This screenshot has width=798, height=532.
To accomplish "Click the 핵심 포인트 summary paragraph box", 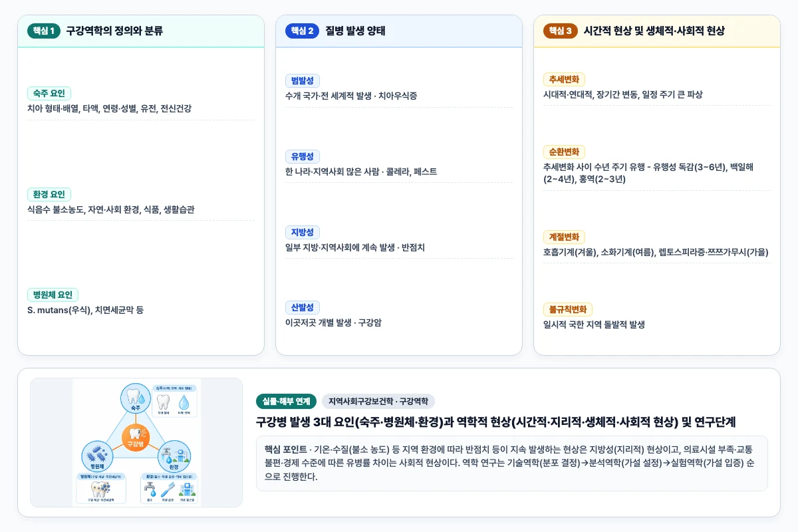I will pos(511,463).
